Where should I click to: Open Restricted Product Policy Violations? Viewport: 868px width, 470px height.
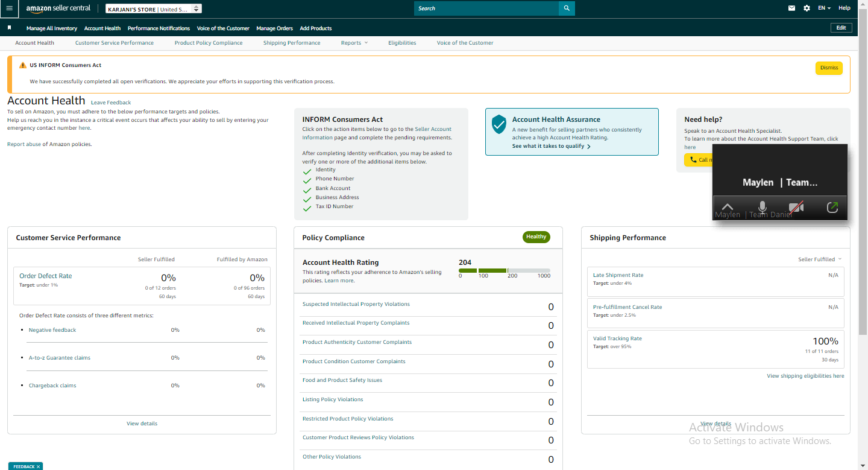[x=348, y=419]
